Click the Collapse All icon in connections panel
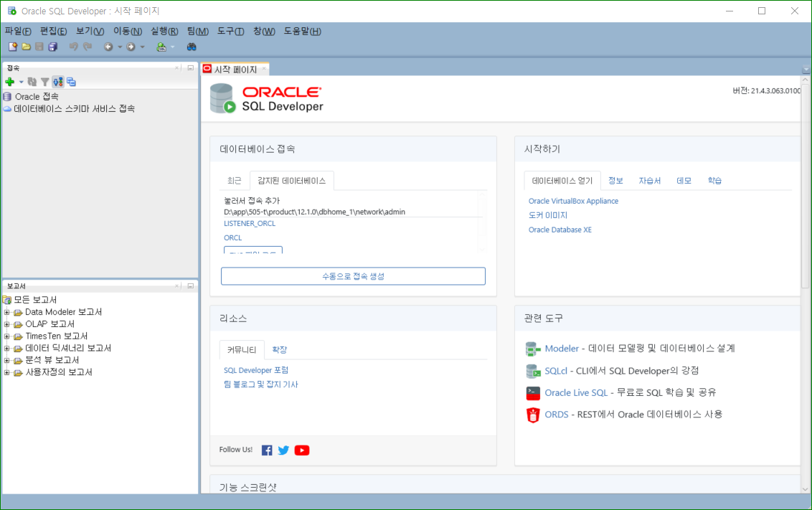This screenshot has width=812, height=510. click(x=71, y=82)
